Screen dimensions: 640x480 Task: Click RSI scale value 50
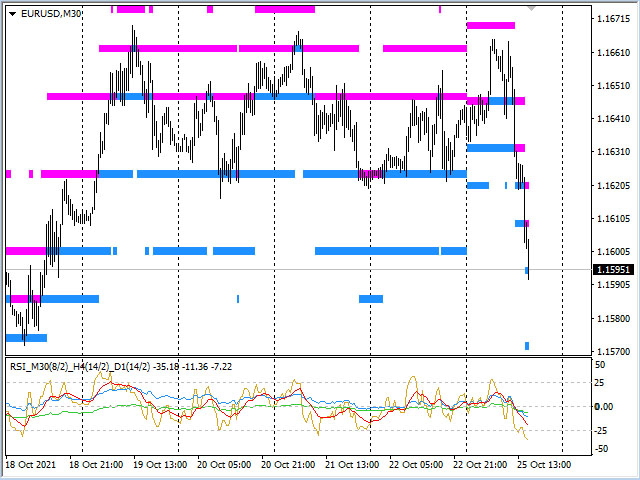tap(600, 365)
